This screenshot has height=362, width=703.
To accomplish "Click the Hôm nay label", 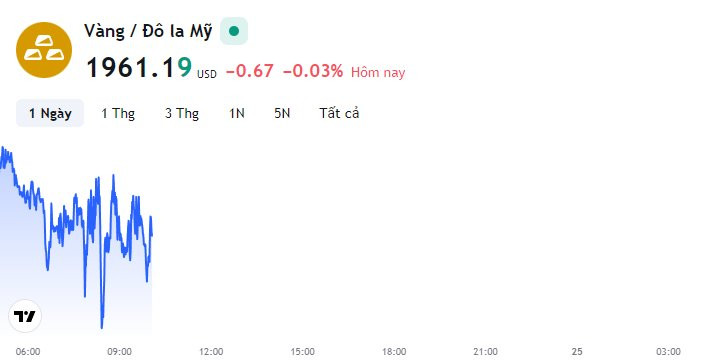I will coord(378,72).
